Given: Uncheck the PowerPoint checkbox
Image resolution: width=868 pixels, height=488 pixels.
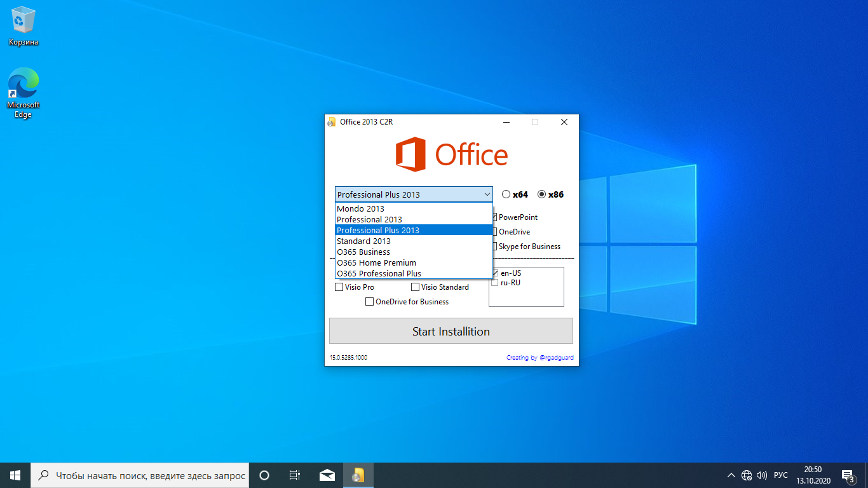Looking at the screenshot, I should tap(495, 217).
